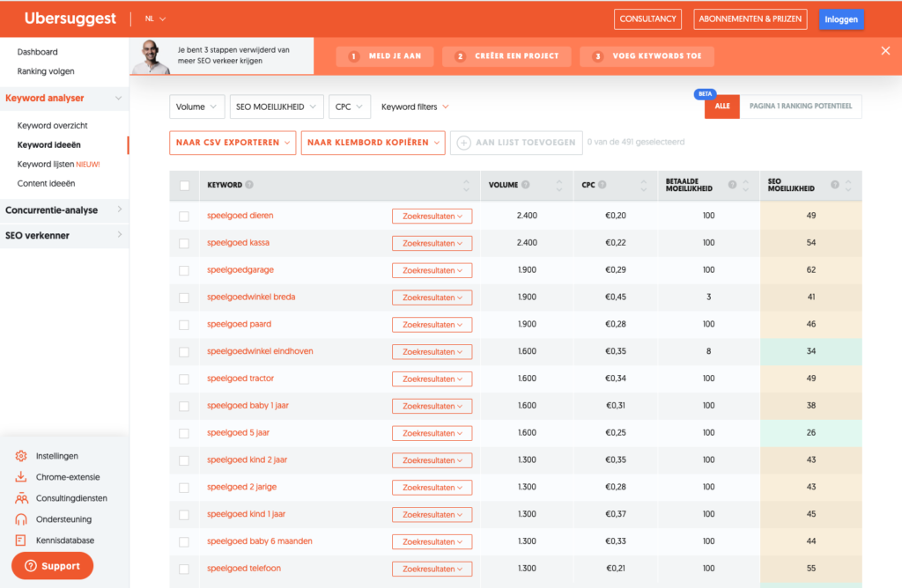The image size is (902, 588).
Task: Click the SEO difficulty value 26 cell
Action: tap(811, 433)
